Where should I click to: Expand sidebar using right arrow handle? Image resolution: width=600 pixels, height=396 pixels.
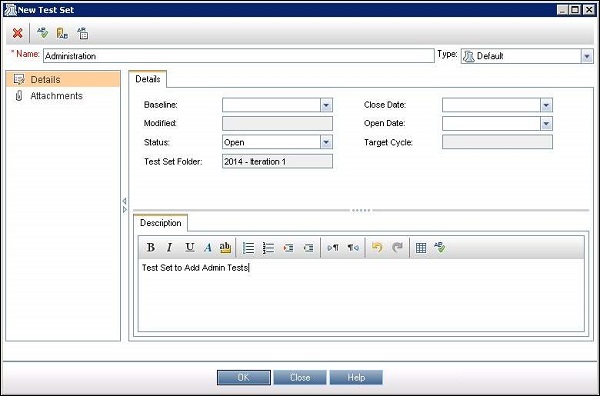(124, 210)
